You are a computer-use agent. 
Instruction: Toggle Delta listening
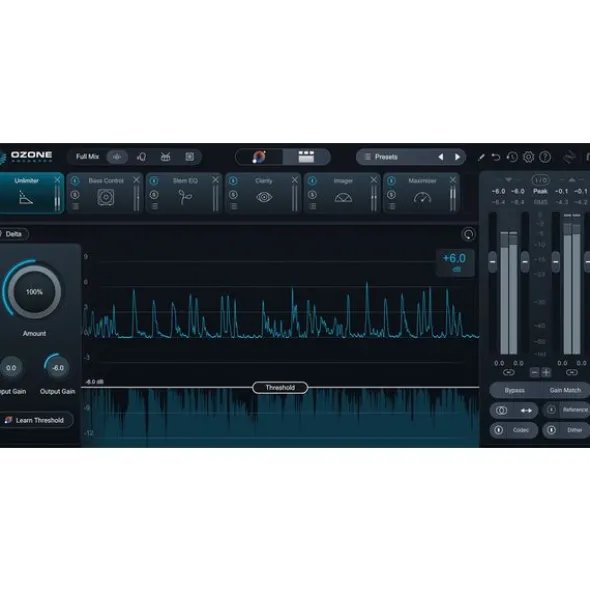[13, 234]
